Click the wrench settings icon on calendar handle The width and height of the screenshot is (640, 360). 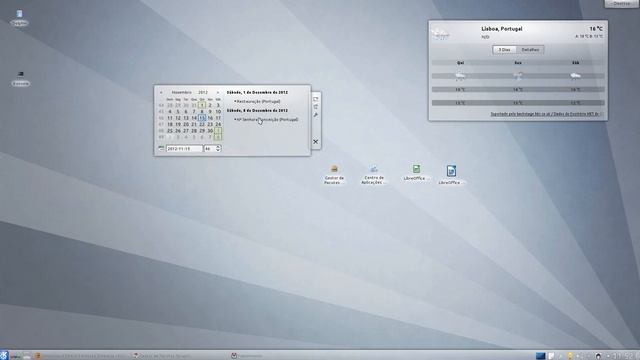click(316, 115)
